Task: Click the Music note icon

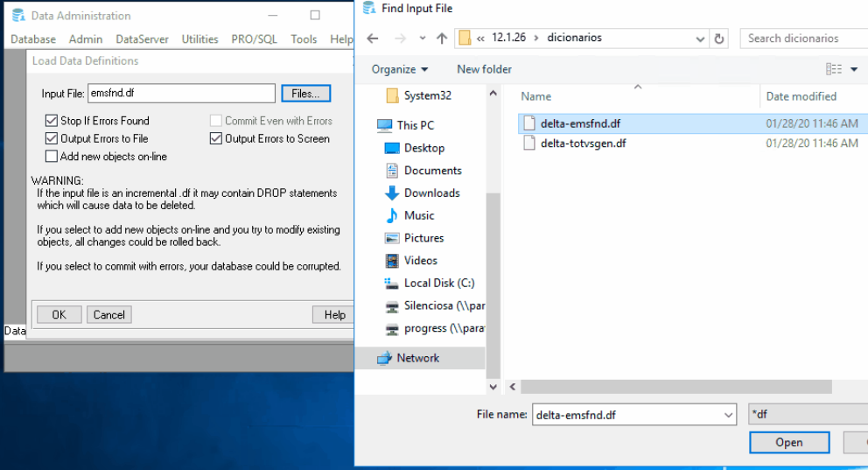Action: [x=392, y=215]
